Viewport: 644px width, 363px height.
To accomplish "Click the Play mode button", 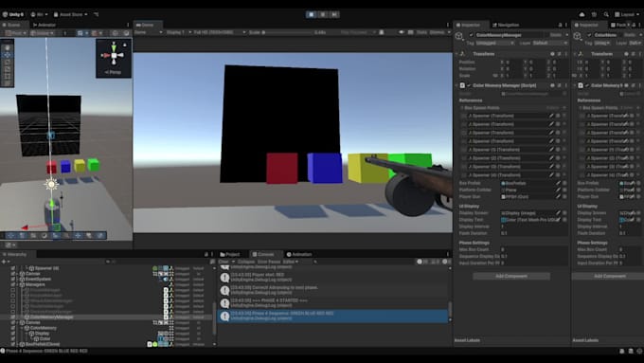I will pos(311,14).
